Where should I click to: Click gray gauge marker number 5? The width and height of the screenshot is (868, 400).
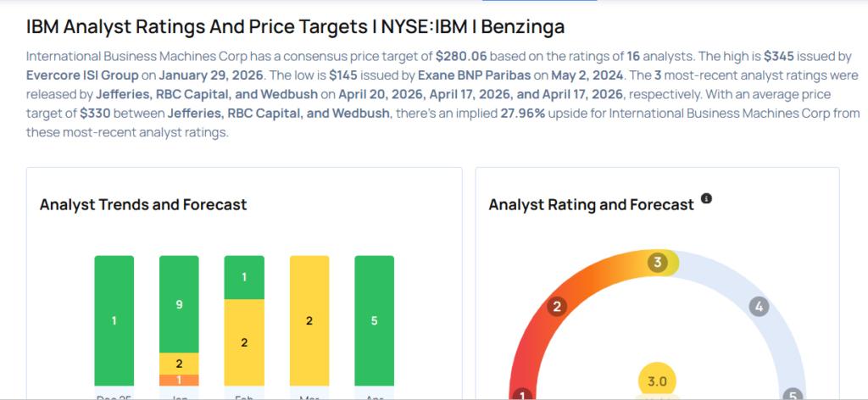pyautogui.click(x=793, y=395)
